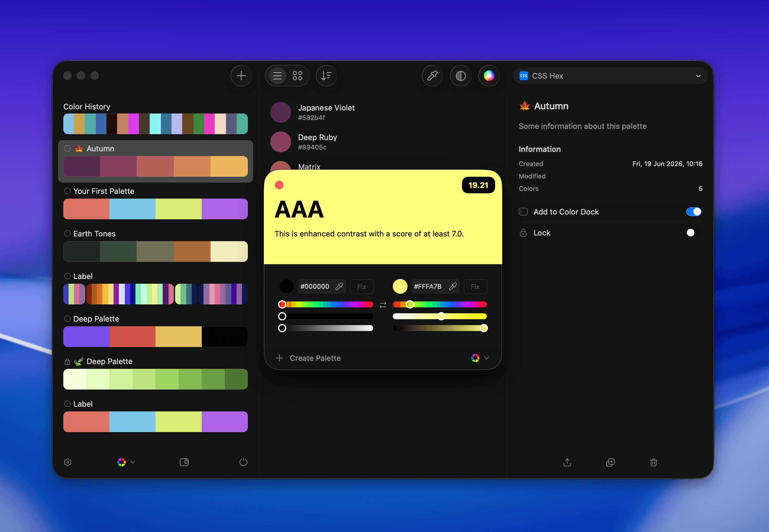The height and width of the screenshot is (532, 769).
Task: Open the contrast checker toolbar icon
Action: 461,76
